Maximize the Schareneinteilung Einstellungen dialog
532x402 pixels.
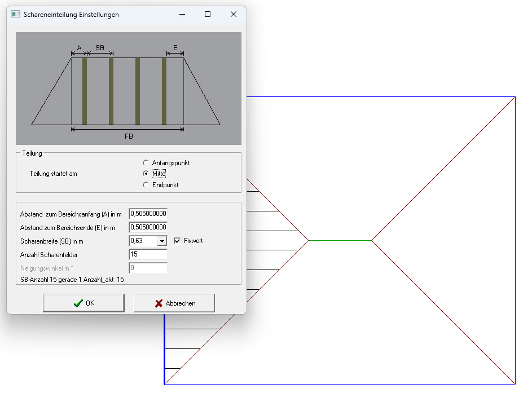(208, 15)
